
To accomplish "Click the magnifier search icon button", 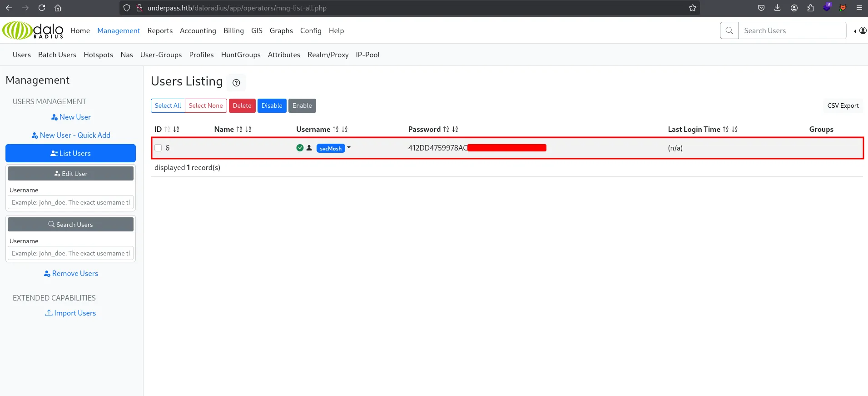I will [729, 30].
